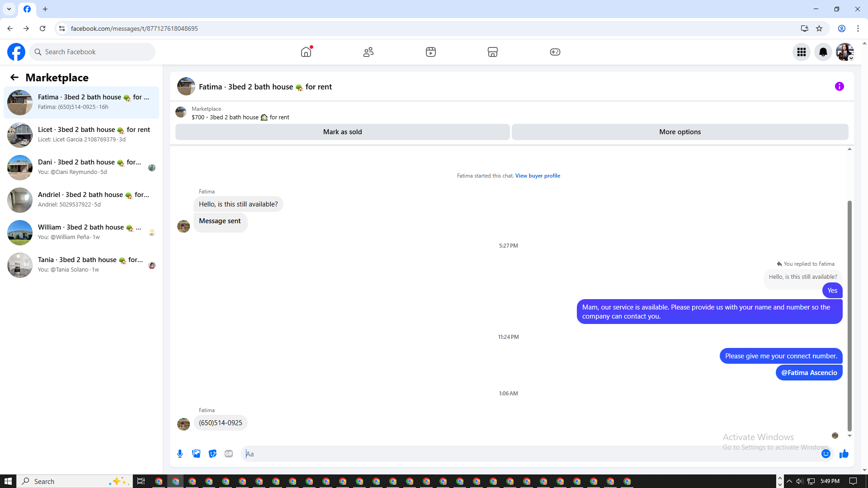The image size is (868, 488).
Task: Open Facebook home logo
Action: (x=16, y=52)
